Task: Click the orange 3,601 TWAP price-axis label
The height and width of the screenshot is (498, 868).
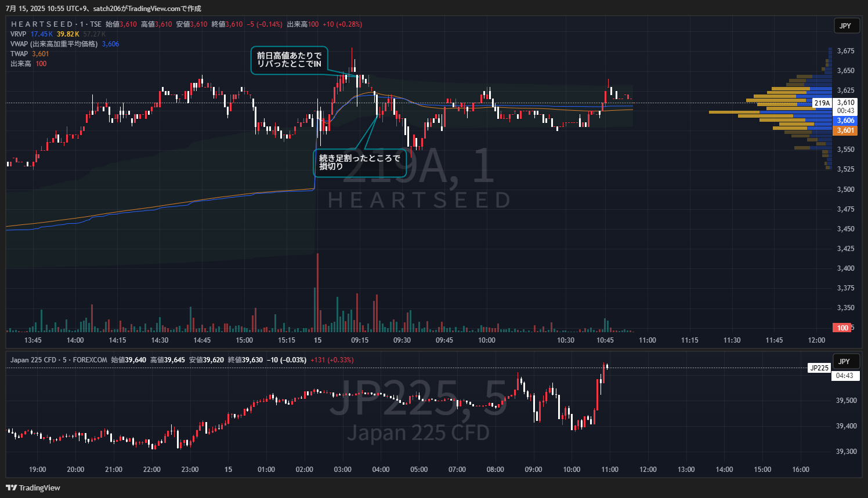Action: (845, 130)
